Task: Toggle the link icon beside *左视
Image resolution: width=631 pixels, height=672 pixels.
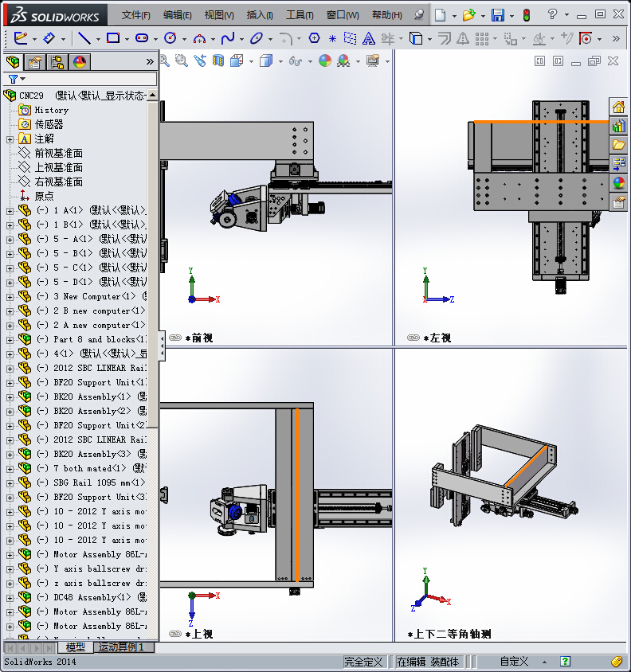Action: point(413,338)
